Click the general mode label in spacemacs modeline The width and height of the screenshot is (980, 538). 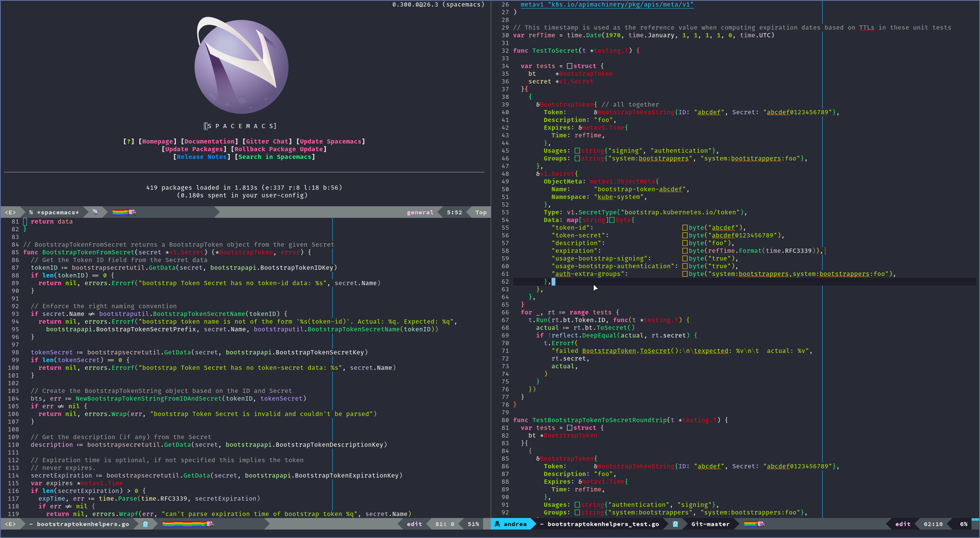(x=420, y=212)
